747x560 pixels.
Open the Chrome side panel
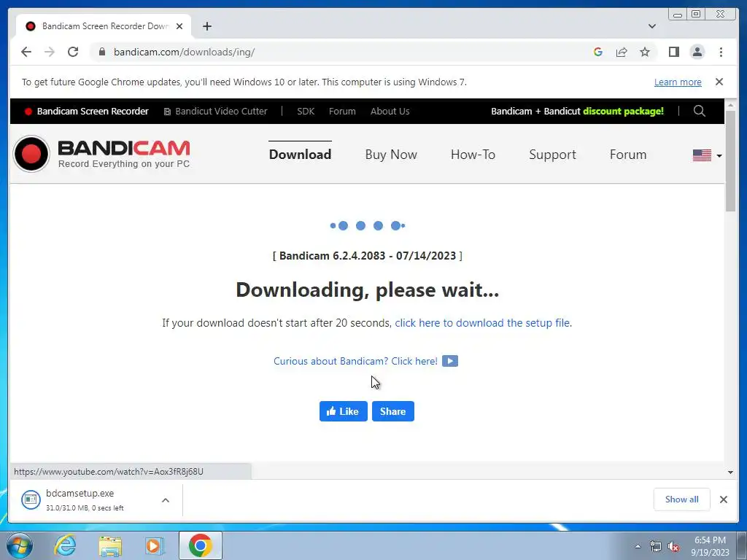pos(673,52)
